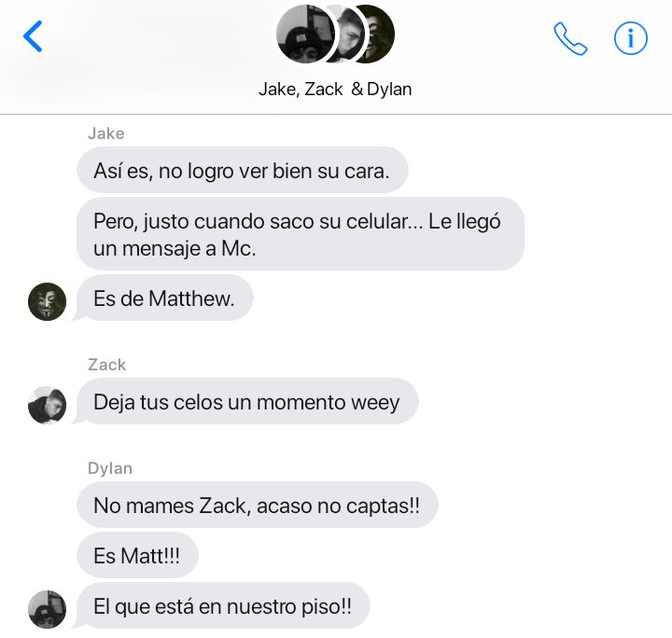Open masked avatar beside "Es de Matthew."
Viewport: 672px width, 638px height.
[48, 301]
